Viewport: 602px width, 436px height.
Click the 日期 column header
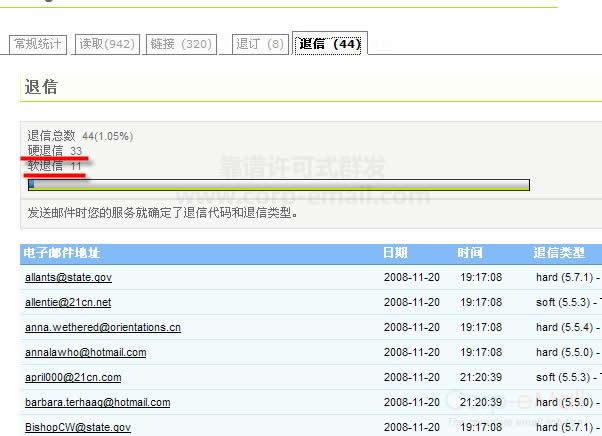[x=395, y=253]
